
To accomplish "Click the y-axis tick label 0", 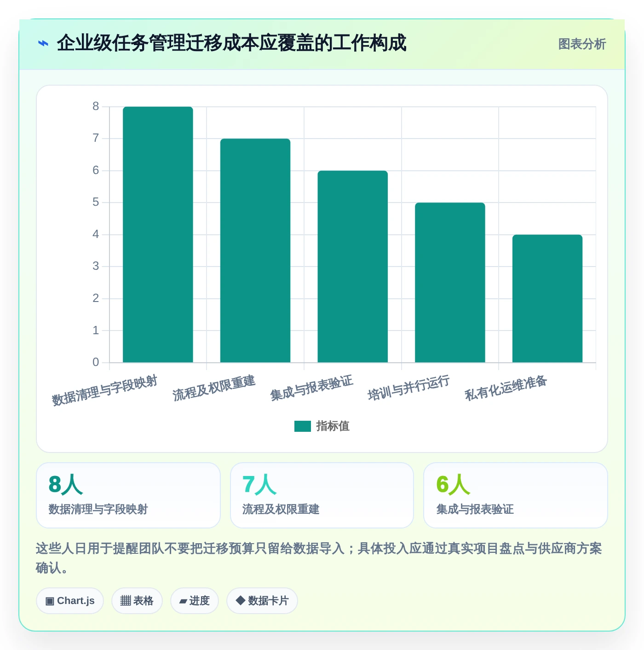I will pos(96,362).
